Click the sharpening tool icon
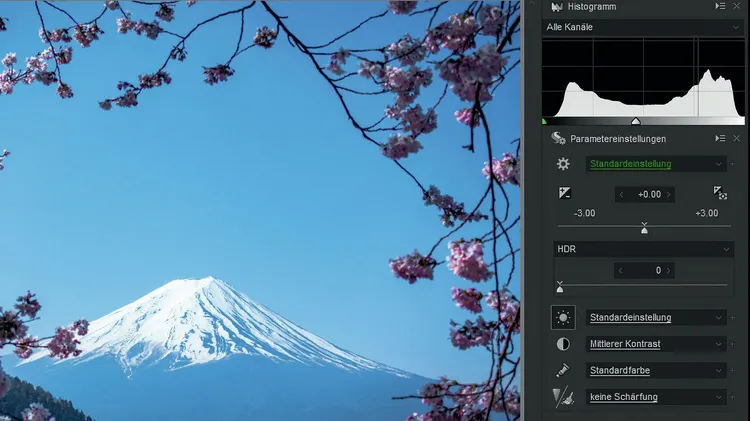Image resolution: width=750 pixels, height=421 pixels. 563,397
